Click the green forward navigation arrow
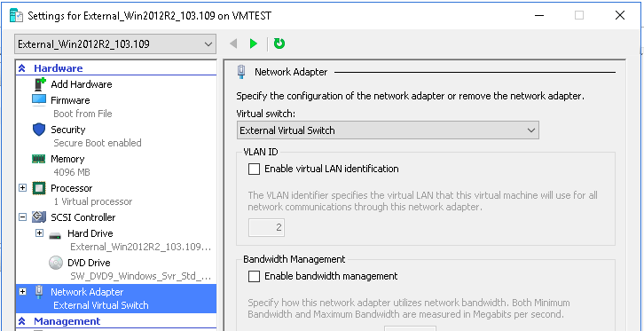Screen dimensions: 644x331 (x=254, y=43)
